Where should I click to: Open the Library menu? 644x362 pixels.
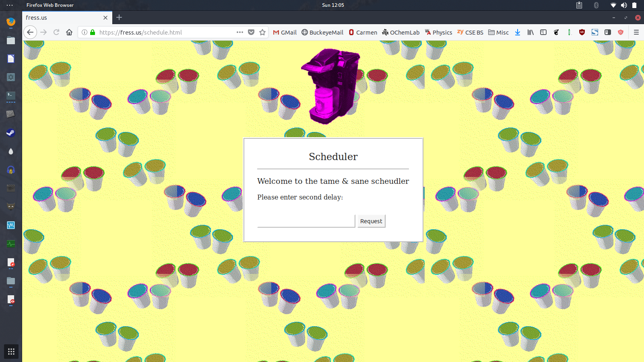(x=530, y=32)
